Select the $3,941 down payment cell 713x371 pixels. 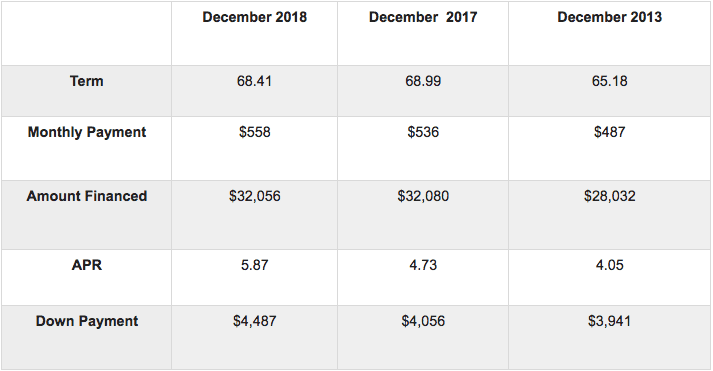609,321
